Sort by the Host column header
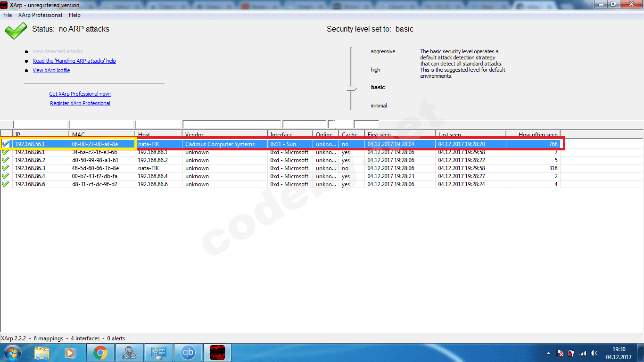The height and width of the screenshot is (362, 644). [159, 134]
